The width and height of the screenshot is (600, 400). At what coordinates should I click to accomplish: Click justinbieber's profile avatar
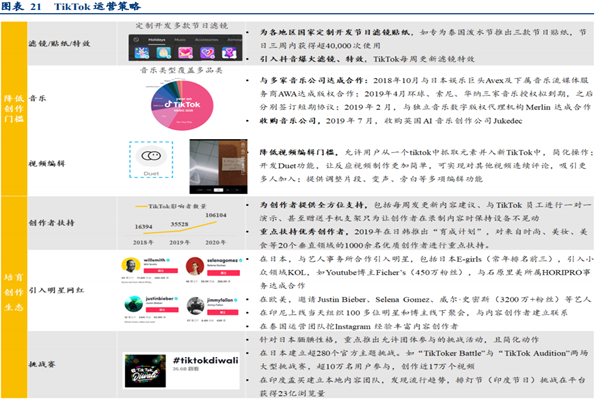coord(134,304)
